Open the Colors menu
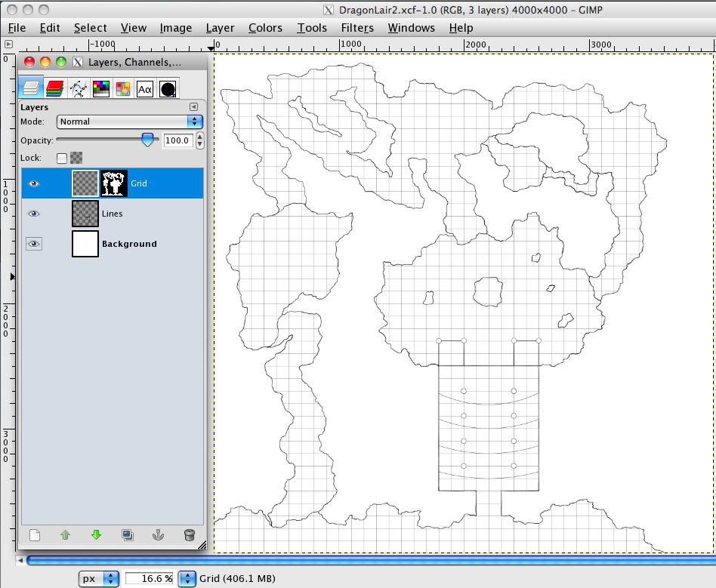Screen dimensions: 716x588 click(265, 28)
